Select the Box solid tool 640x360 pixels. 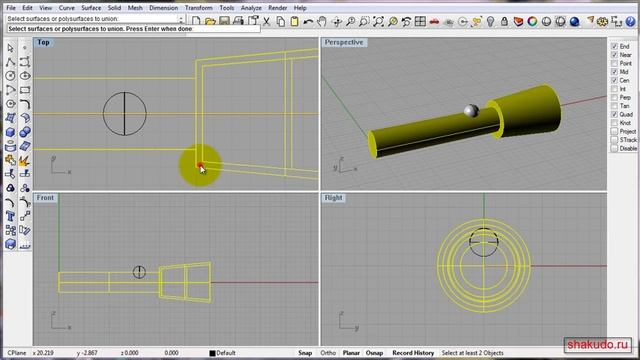11,132
